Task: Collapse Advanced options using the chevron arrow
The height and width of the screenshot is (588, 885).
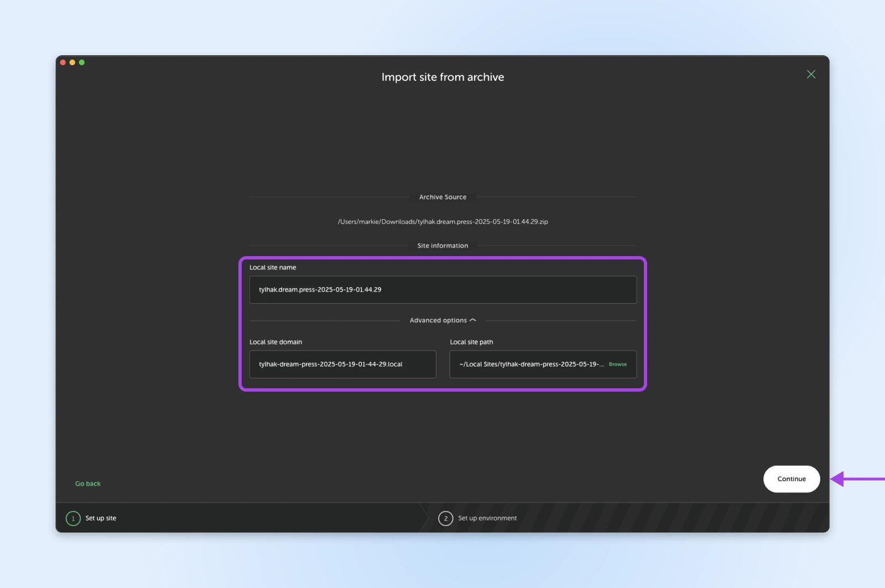Action: (473, 320)
